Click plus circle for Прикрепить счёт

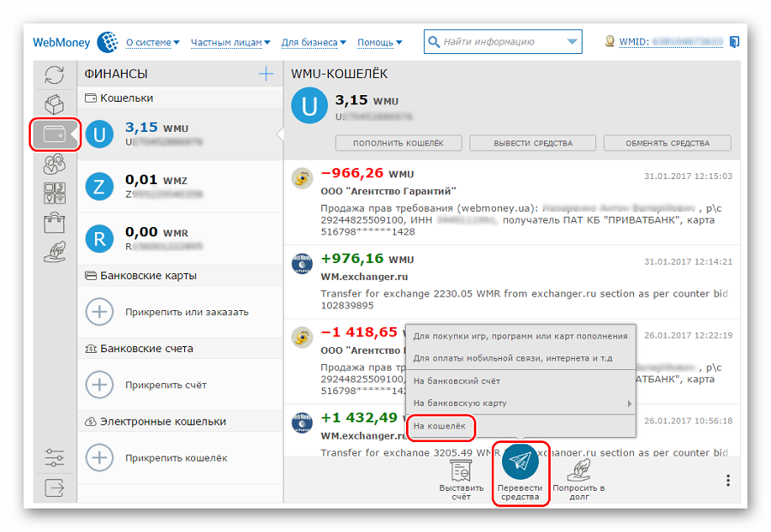click(x=99, y=385)
